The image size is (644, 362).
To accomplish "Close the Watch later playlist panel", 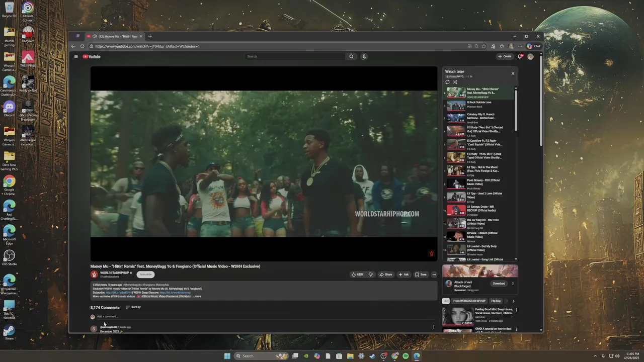I will 513,73.
